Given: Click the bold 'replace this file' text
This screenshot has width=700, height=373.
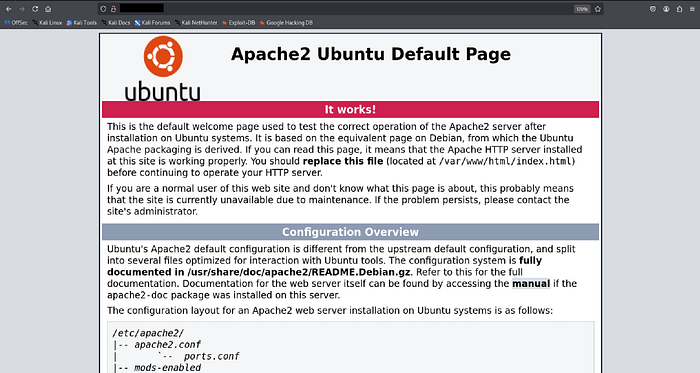Looking at the screenshot, I should tap(343, 161).
